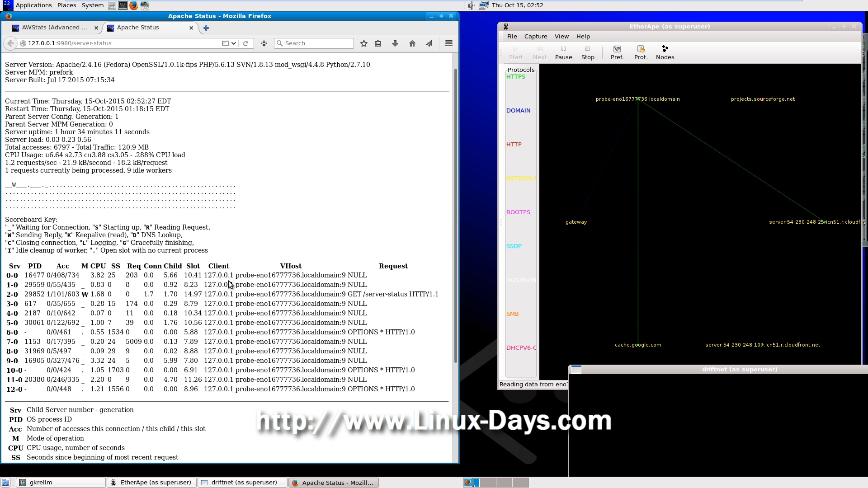Click the cache.google.com node label
Viewport: 868px width, 488px height.
(638, 345)
